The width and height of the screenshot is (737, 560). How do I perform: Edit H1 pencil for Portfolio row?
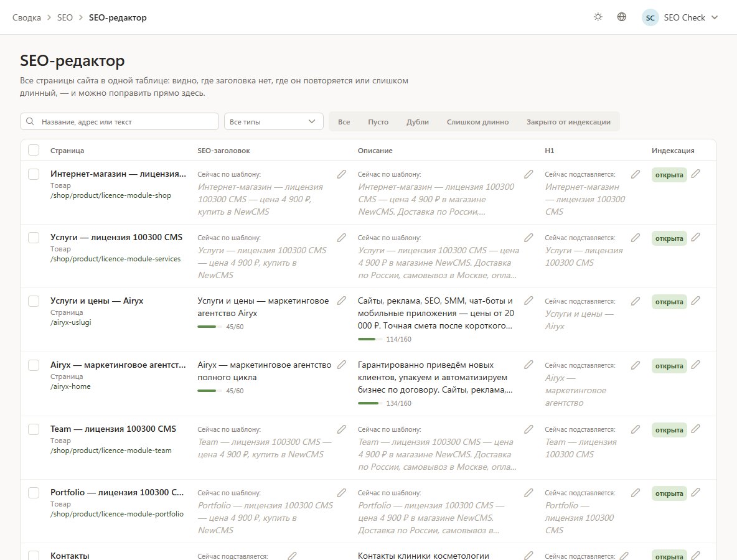click(636, 493)
